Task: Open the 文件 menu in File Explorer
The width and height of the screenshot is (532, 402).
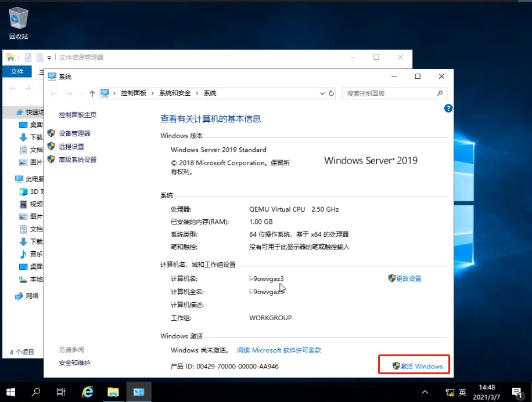Action: click(x=17, y=71)
